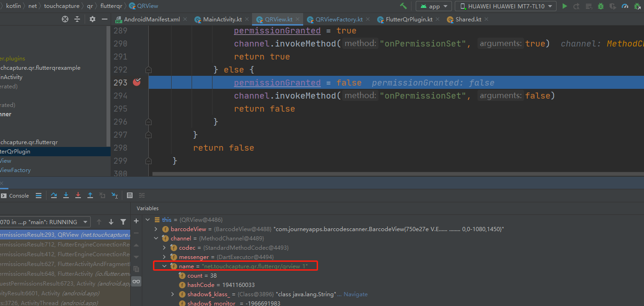
Task: Click the Step Over debugger icon
Action: point(54,195)
